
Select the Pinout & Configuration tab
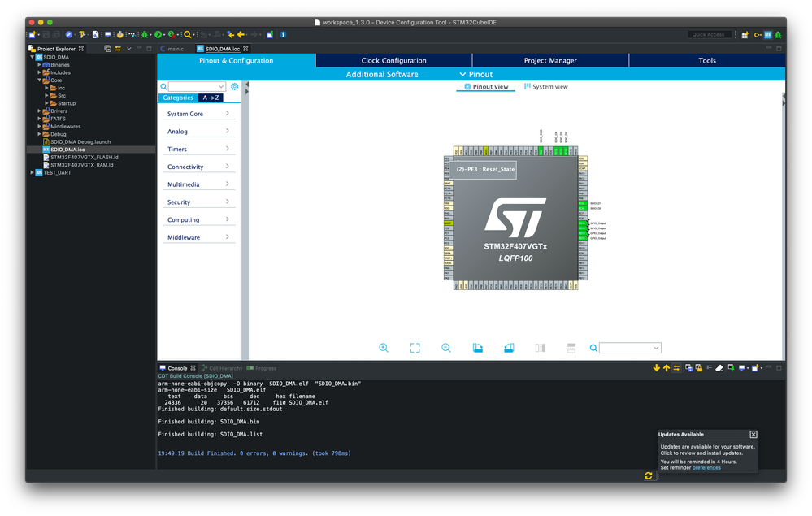237,61
